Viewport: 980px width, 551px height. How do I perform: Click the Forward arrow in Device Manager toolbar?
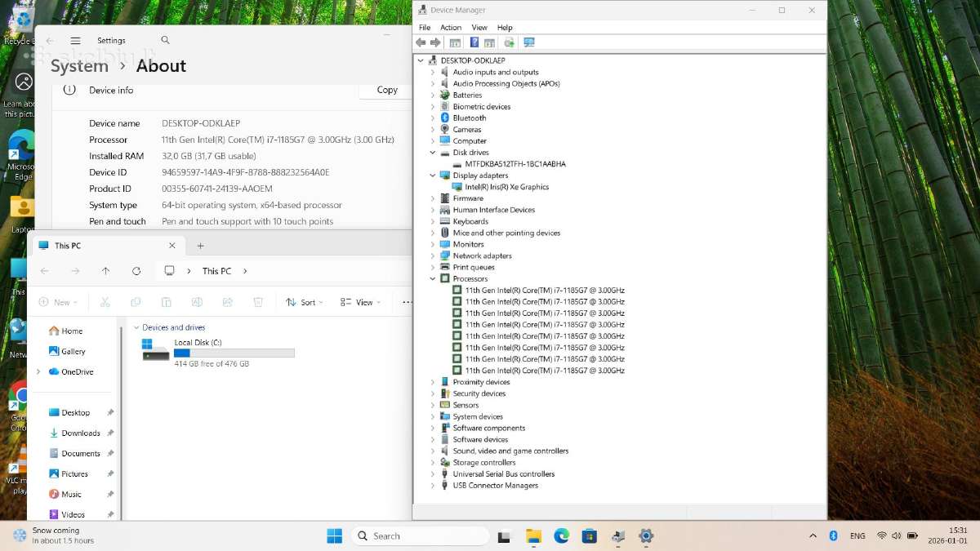pos(435,42)
